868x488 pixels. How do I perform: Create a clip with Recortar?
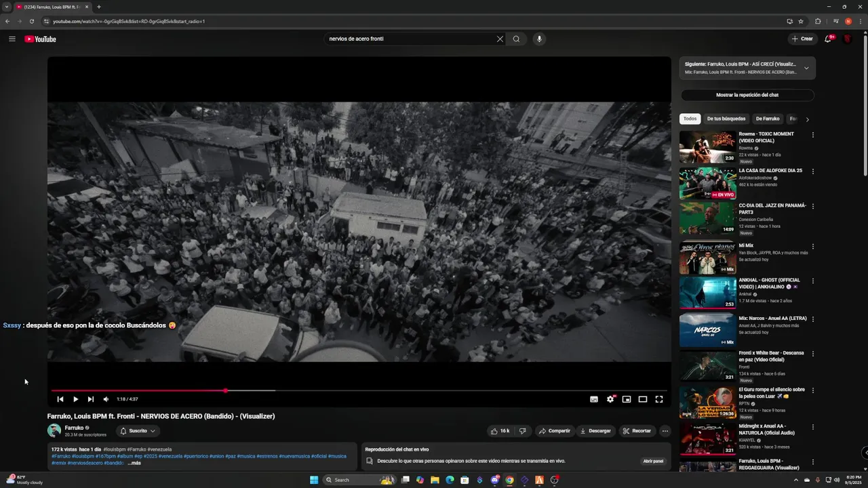(x=637, y=430)
